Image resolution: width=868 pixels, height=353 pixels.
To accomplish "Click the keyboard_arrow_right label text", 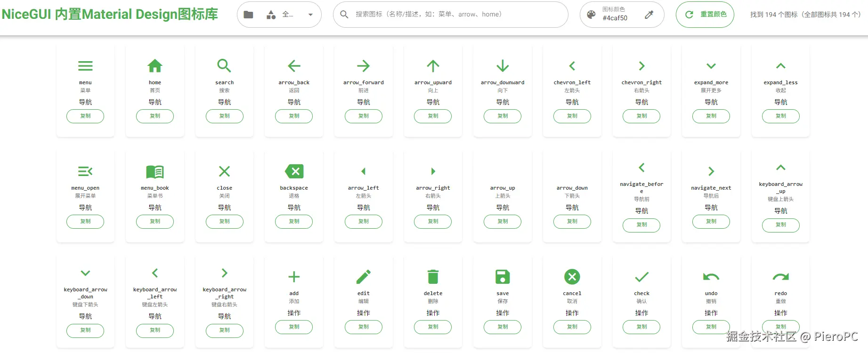I will pos(225,293).
